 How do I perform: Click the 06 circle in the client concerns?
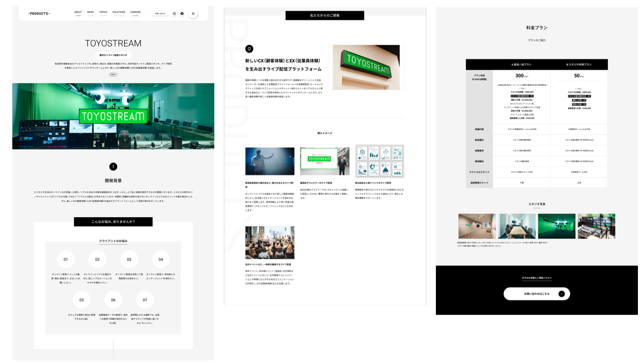[113, 300]
